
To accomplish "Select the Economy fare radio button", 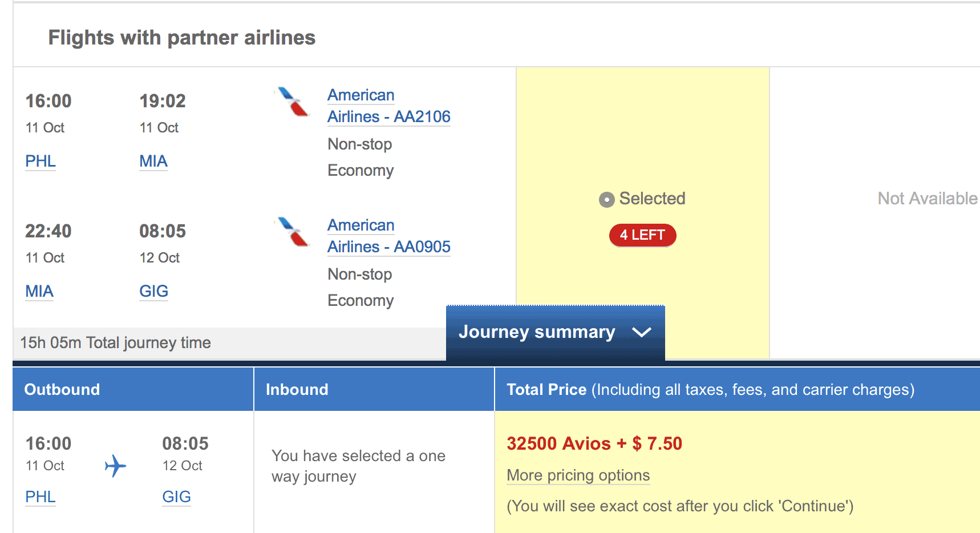I will [x=606, y=199].
